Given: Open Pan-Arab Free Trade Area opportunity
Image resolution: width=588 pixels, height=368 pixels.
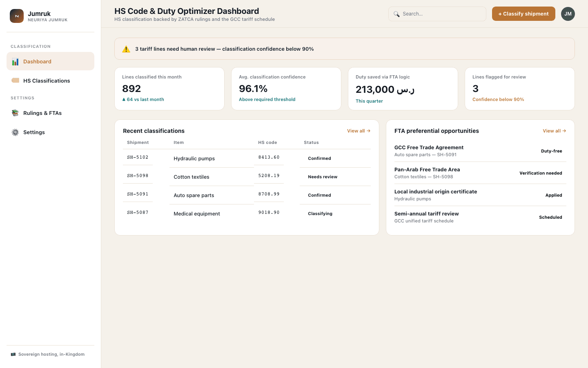Looking at the screenshot, I should [x=480, y=173].
